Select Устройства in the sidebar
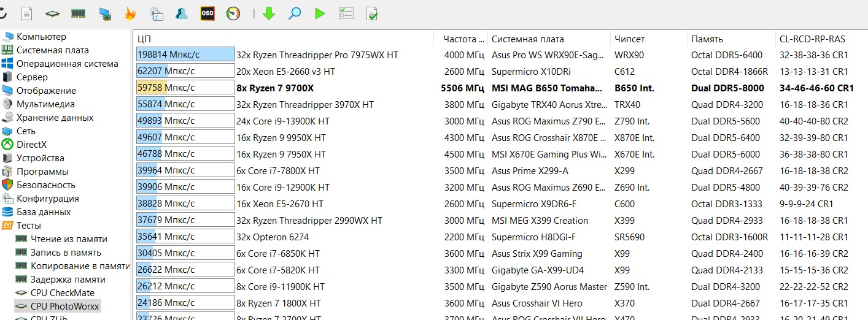Viewport: 868px width, 320px height. coord(40,158)
